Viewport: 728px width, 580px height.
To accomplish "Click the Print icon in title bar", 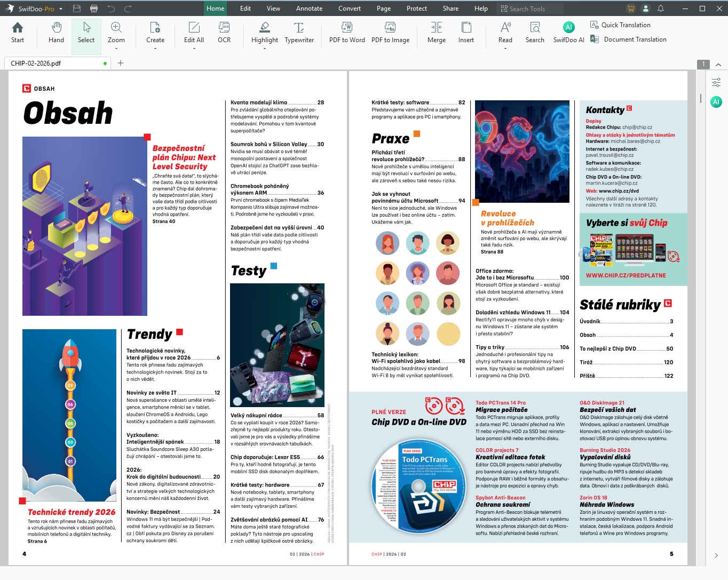I will [x=94, y=9].
